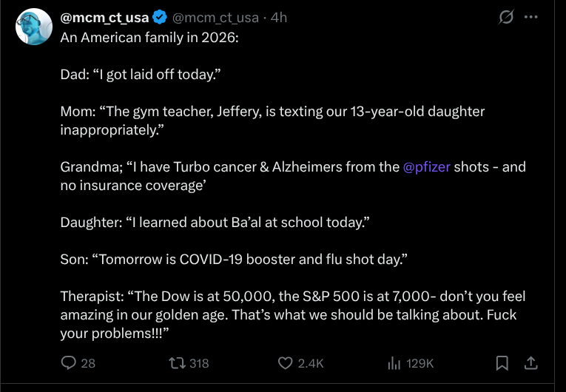View post analytics via the bar chart icon
This screenshot has width=566, height=392.
point(394,362)
